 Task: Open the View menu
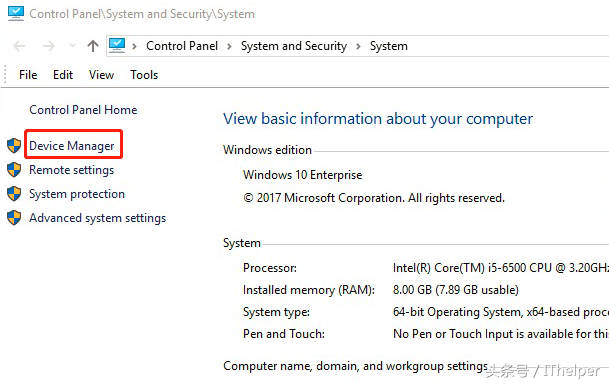[101, 75]
